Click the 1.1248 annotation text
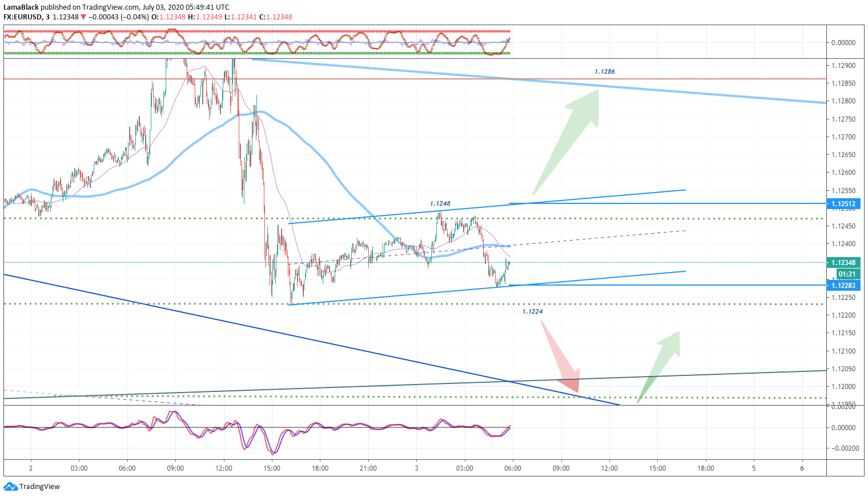 (440, 203)
